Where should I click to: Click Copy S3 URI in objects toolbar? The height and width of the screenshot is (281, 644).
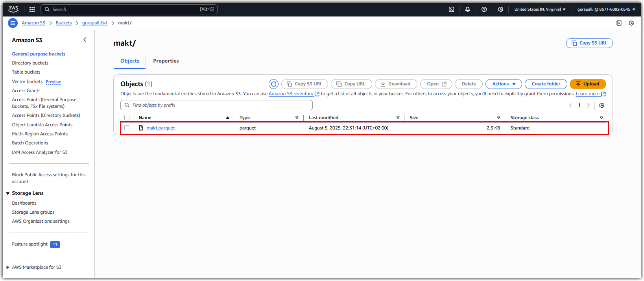pyautogui.click(x=304, y=84)
